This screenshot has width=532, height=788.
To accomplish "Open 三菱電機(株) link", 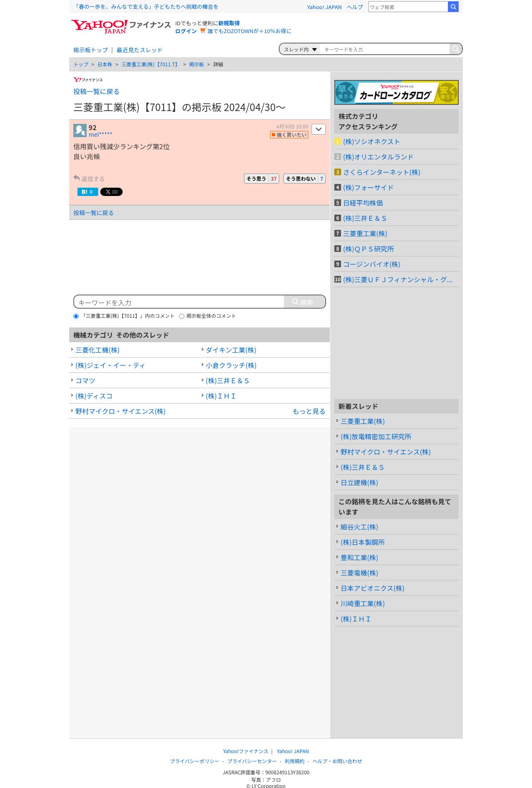I will (359, 573).
